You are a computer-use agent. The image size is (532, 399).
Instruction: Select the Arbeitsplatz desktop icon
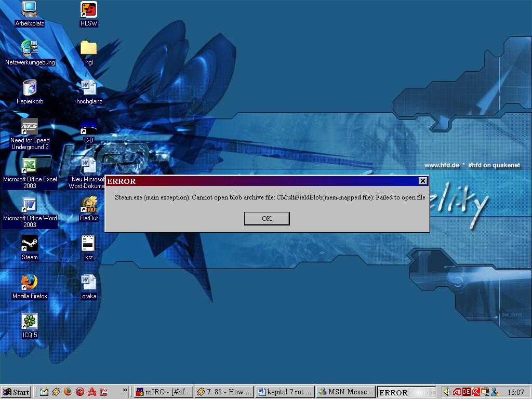[30, 14]
